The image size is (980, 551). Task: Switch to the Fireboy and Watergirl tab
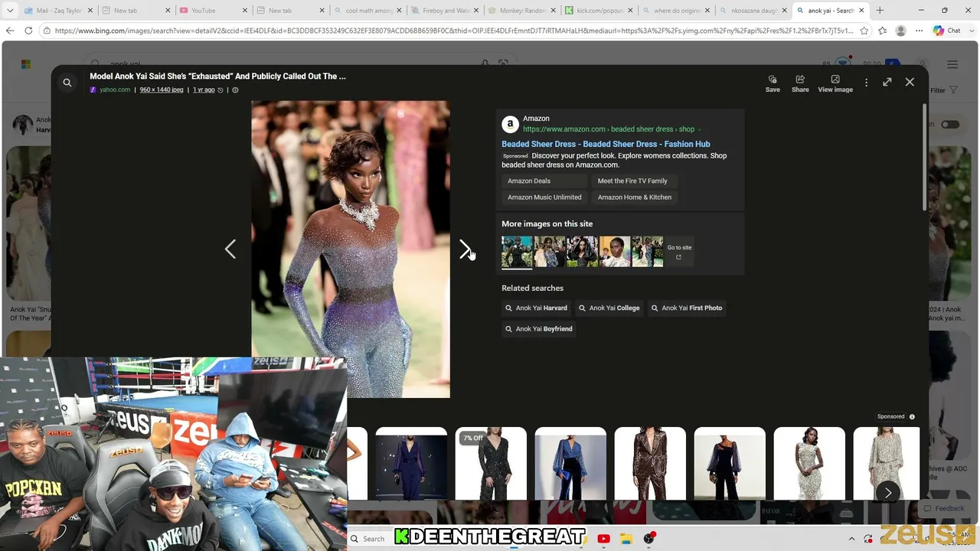click(x=444, y=11)
